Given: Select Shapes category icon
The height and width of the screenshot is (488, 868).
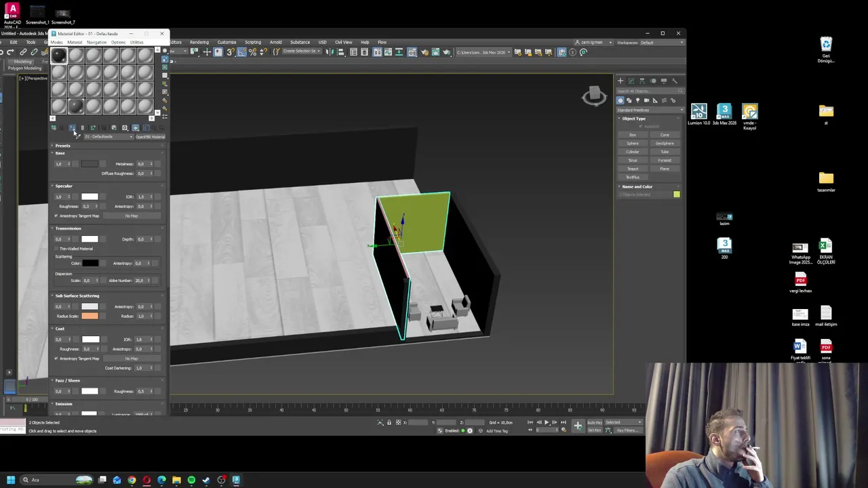Looking at the screenshot, I should point(629,100).
